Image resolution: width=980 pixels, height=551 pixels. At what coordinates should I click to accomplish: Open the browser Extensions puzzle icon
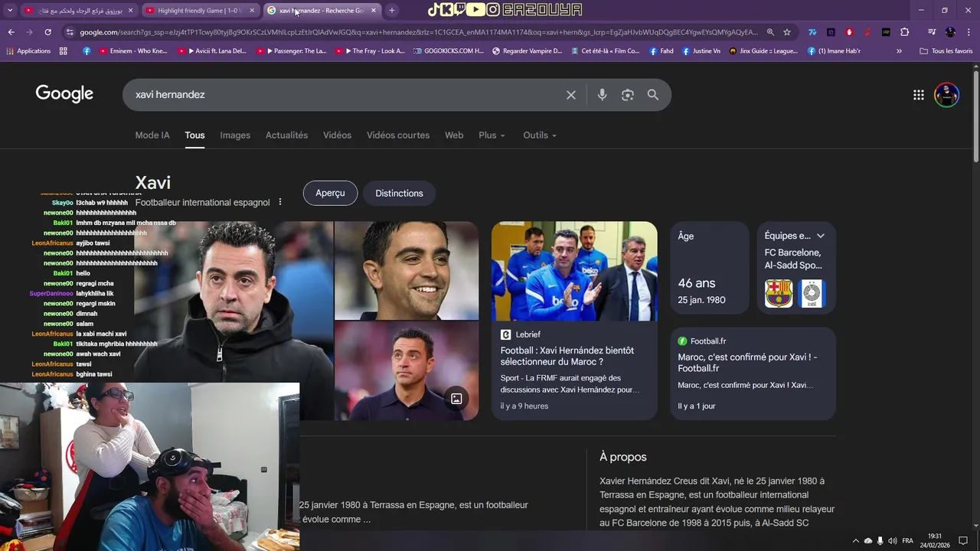click(x=905, y=32)
